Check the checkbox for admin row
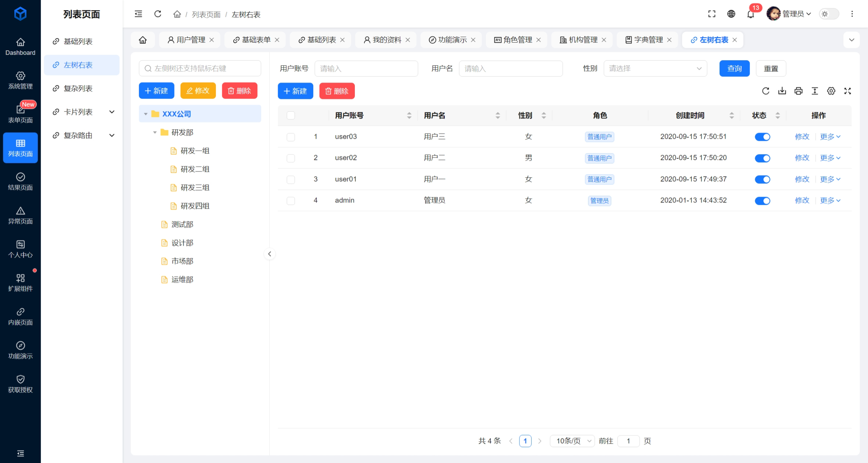Image resolution: width=868 pixels, height=463 pixels. [x=291, y=200]
